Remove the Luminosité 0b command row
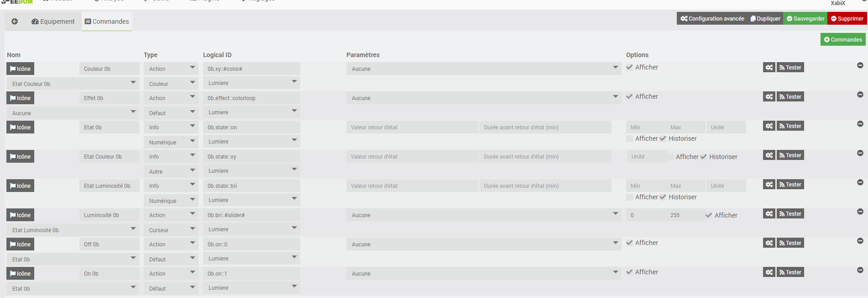The width and height of the screenshot is (868, 298). point(860,212)
